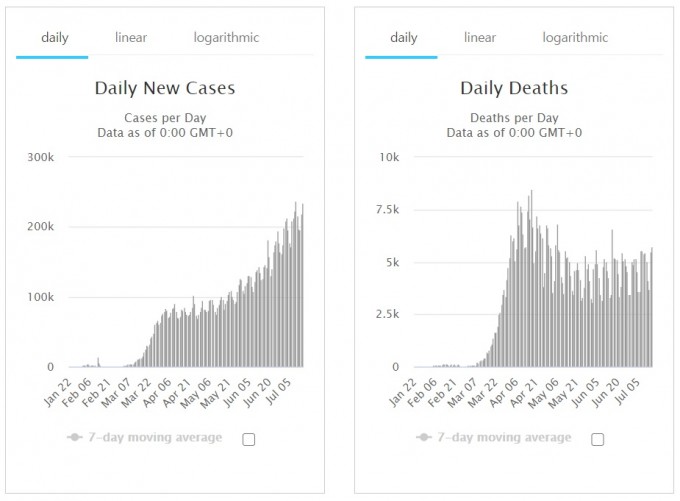This screenshot has height=501, width=680.
Task: Select the daily tab above Daily Deaths
Action: pyautogui.click(x=404, y=38)
